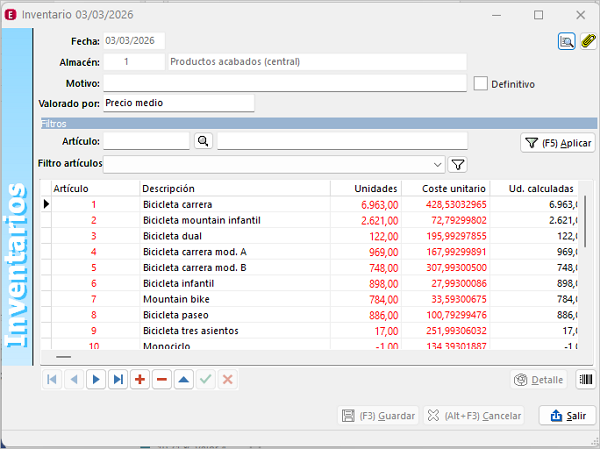
Task: Confirm edit with green checkmark
Action: click(x=206, y=379)
